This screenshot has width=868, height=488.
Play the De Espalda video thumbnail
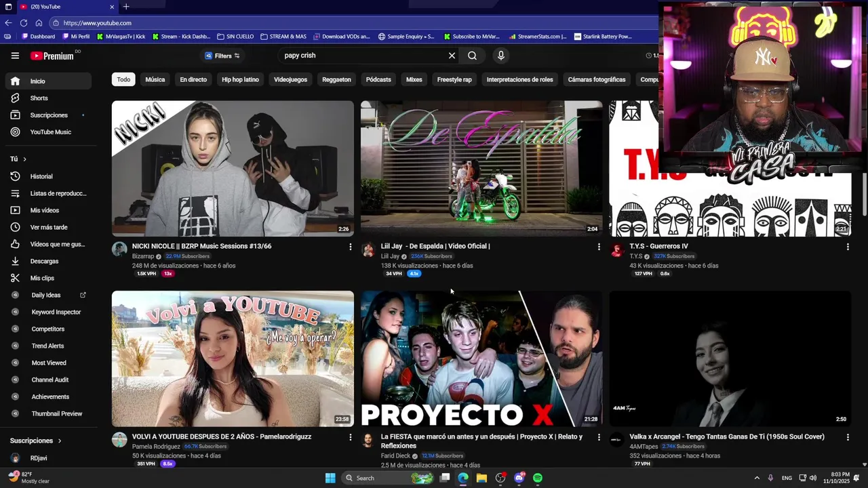pyautogui.click(x=481, y=168)
